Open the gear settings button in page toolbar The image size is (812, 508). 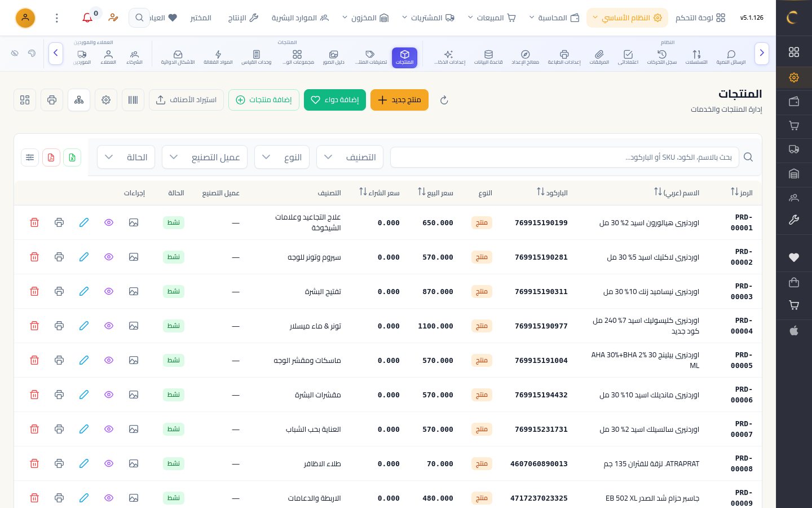point(106,100)
